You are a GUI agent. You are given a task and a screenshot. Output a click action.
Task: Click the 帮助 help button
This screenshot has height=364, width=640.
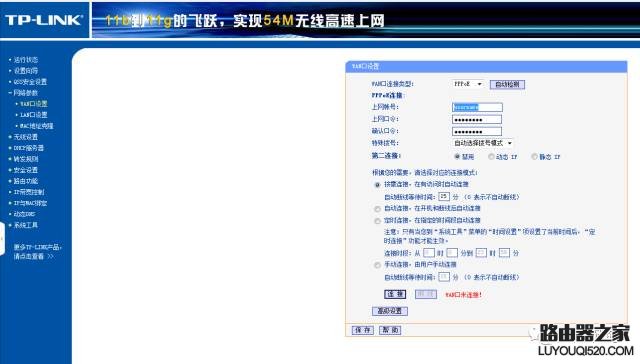(x=390, y=330)
